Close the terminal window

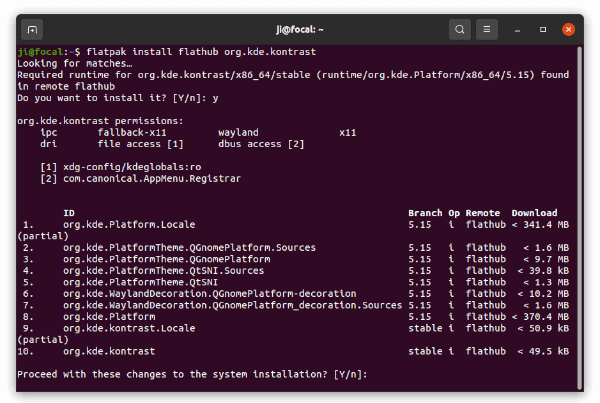click(568, 29)
